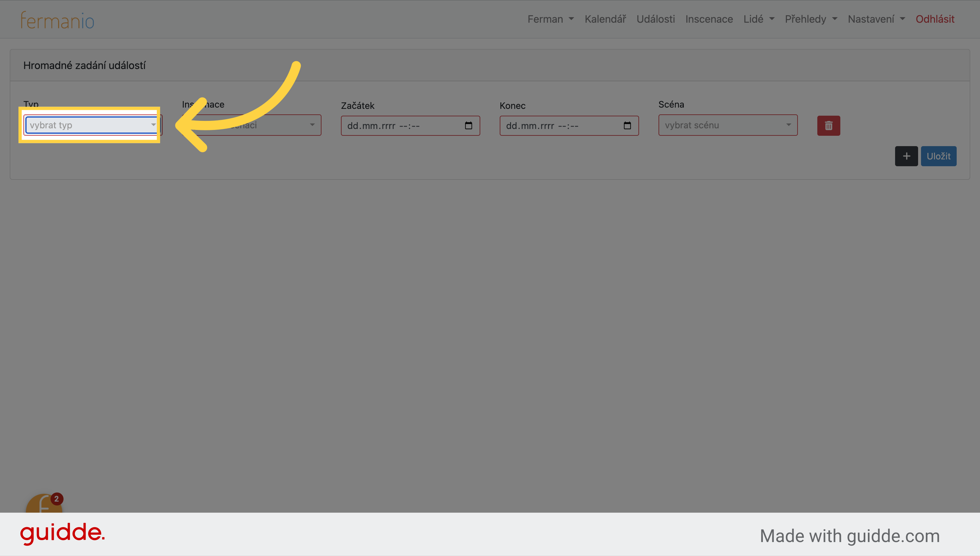
Task: Open the Události page
Action: (655, 19)
